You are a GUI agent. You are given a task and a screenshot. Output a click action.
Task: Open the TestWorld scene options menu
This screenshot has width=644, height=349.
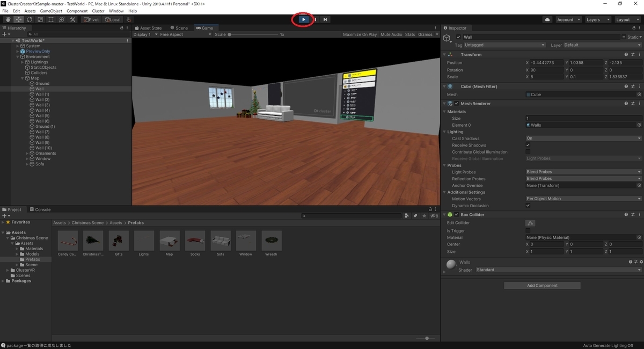(x=127, y=40)
